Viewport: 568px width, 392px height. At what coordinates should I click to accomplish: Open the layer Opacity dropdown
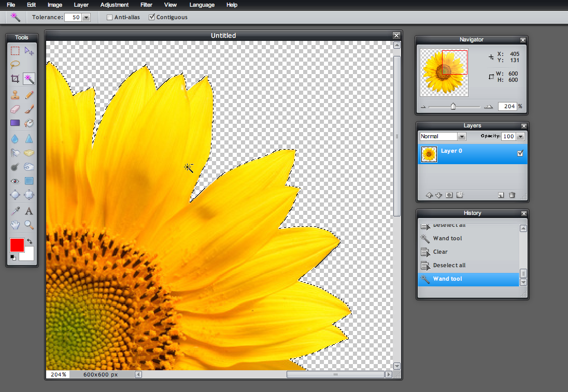pyautogui.click(x=520, y=137)
